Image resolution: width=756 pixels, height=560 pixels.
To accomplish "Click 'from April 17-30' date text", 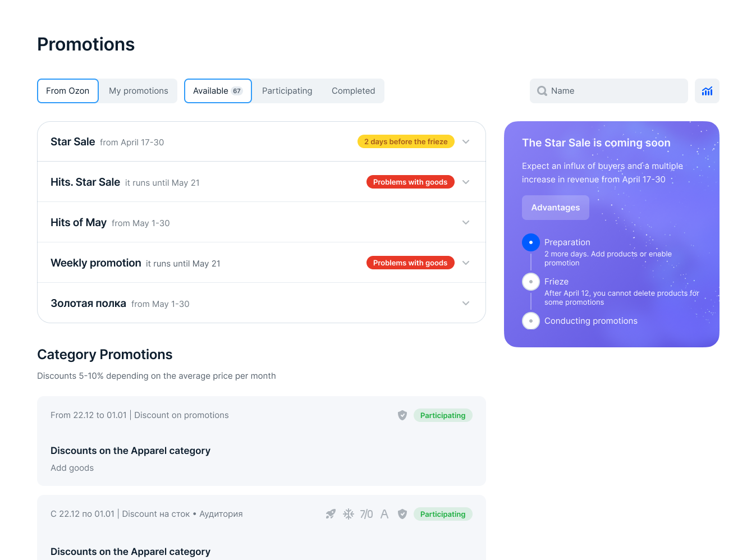I will tap(132, 143).
